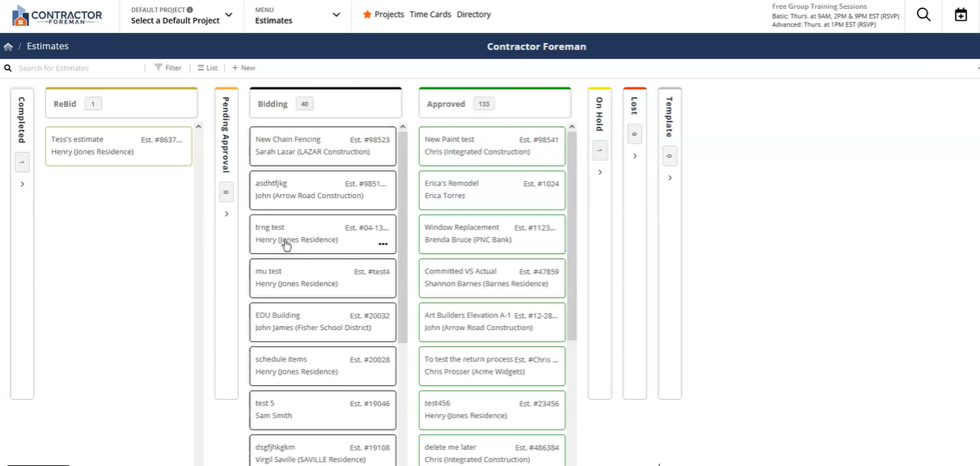Expand the Completed column
The width and height of the screenshot is (980, 466).
[22, 183]
